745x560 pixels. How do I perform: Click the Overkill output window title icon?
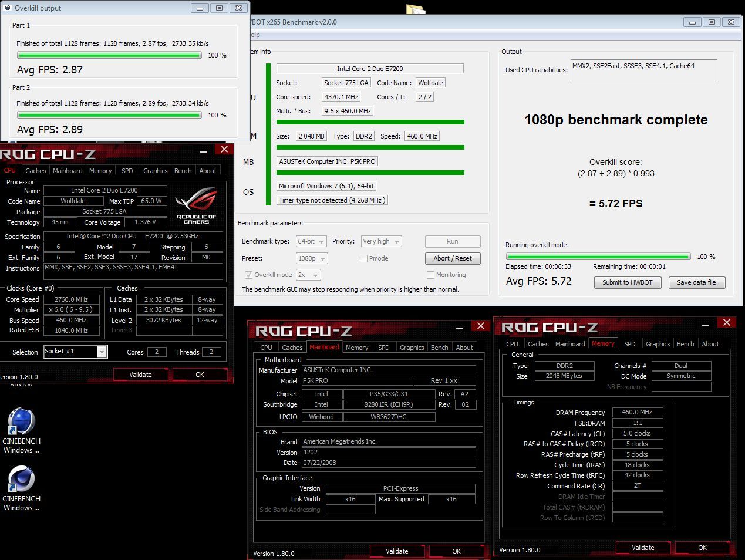click(7, 8)
